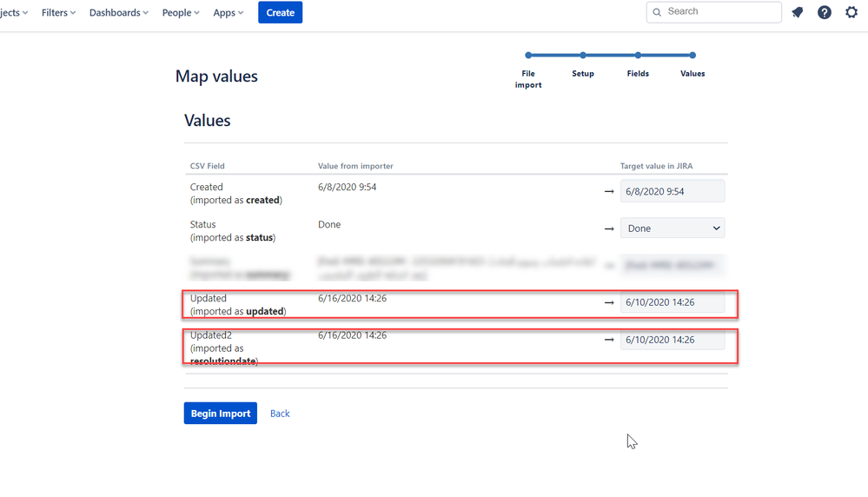Select the Fields progress step
The image size is (868, 497).
[638, 65]
